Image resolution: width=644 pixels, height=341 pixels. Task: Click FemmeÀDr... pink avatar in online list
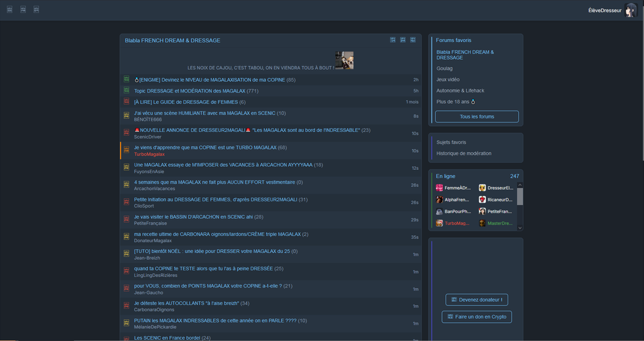439,187
